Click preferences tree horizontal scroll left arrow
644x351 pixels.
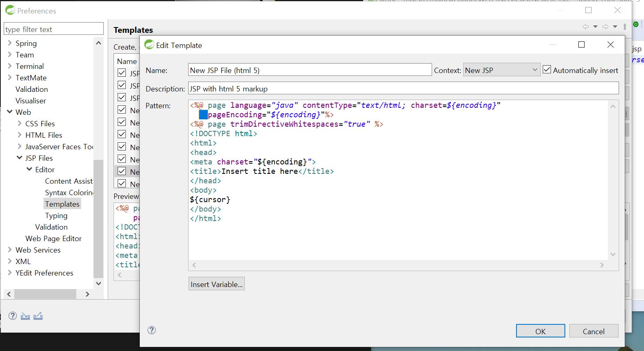9,294
